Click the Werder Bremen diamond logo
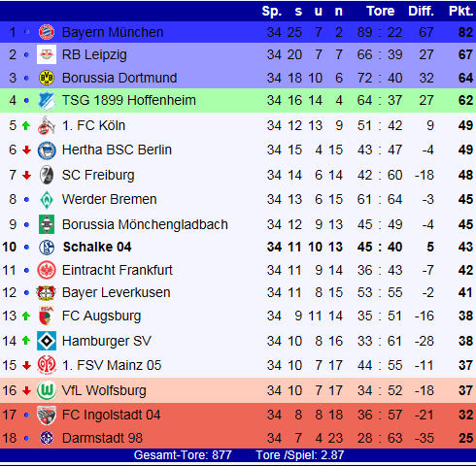 47,199
